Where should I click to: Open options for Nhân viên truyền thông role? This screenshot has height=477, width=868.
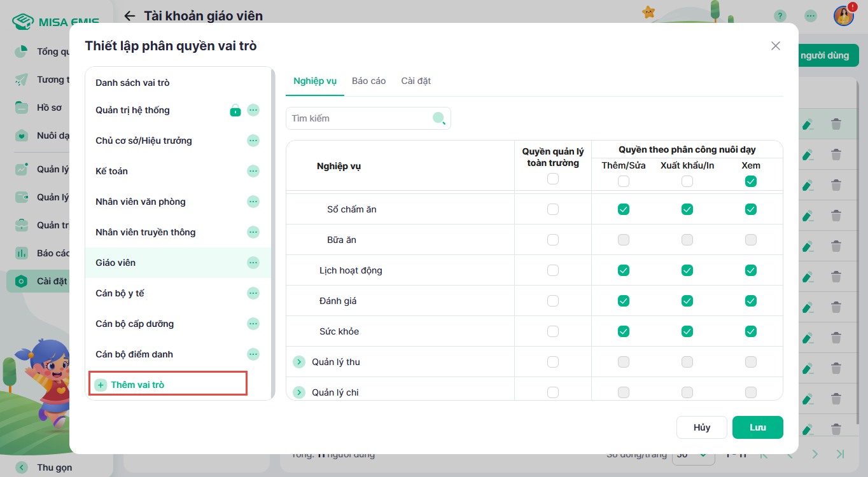(x=253, y=232)
